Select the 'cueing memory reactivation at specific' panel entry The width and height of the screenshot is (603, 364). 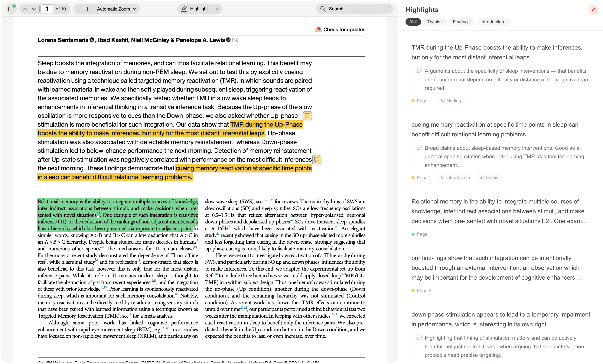coord(495,129)
